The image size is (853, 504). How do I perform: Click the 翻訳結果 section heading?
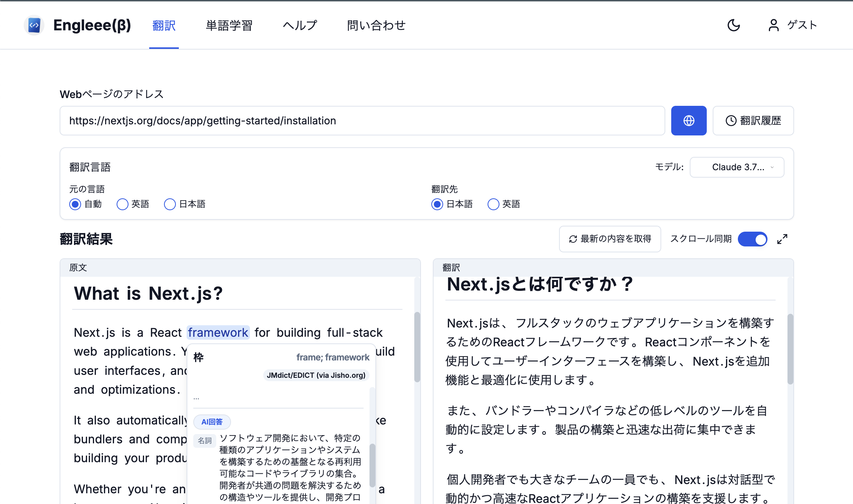coord(86,239)
